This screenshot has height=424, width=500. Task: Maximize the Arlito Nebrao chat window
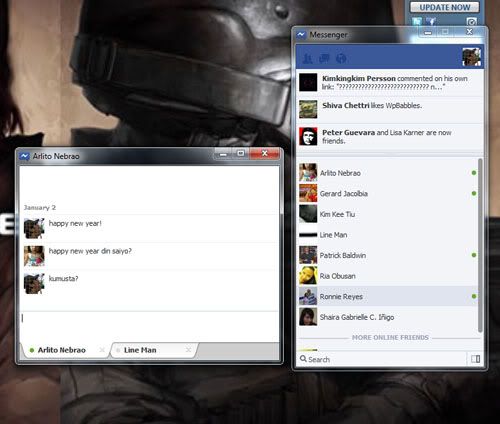241,154
